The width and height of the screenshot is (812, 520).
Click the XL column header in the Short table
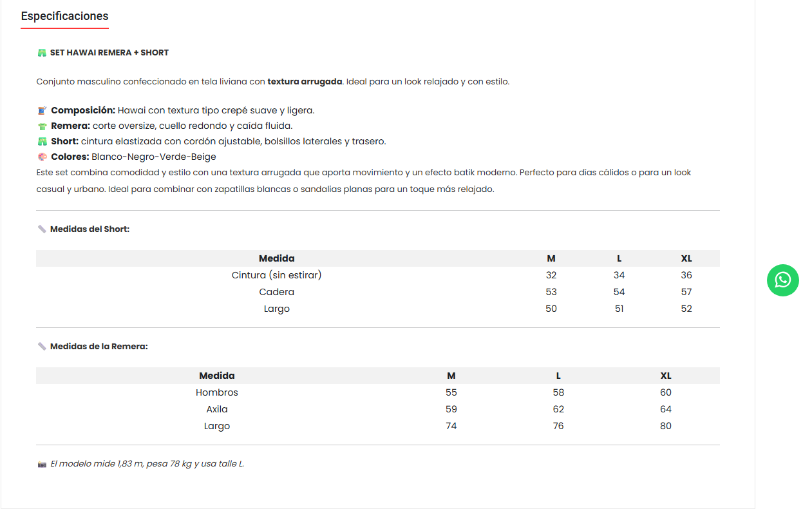point(686,258)
